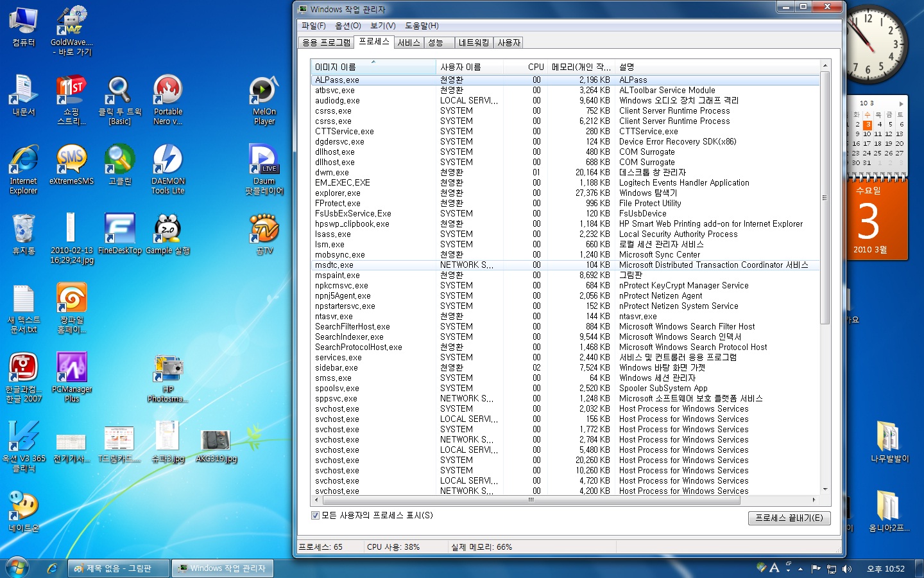The height and width of the screenshot is (578, 924).
Task: Select sidebar.exe process row
Action: pos(565,367)
